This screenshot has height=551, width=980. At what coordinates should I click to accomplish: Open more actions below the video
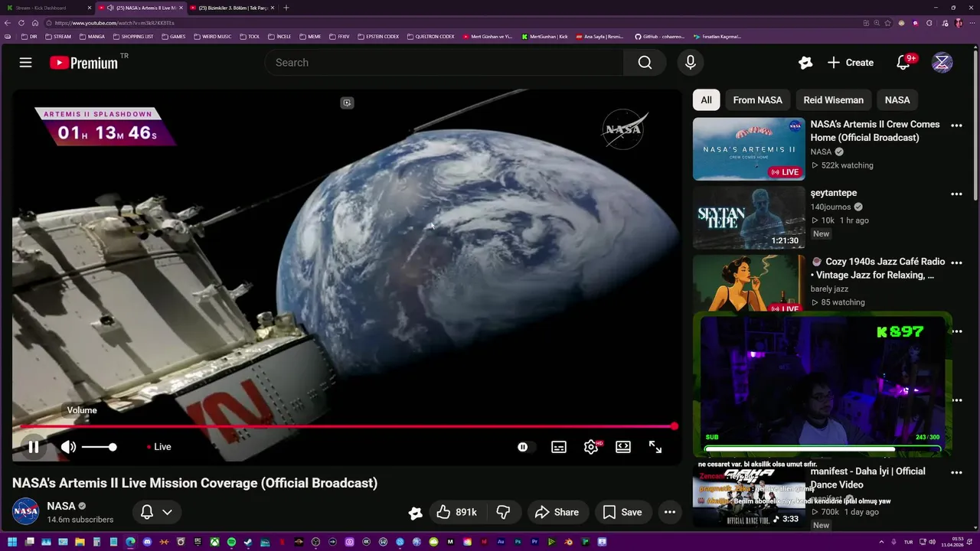point(670,512)
